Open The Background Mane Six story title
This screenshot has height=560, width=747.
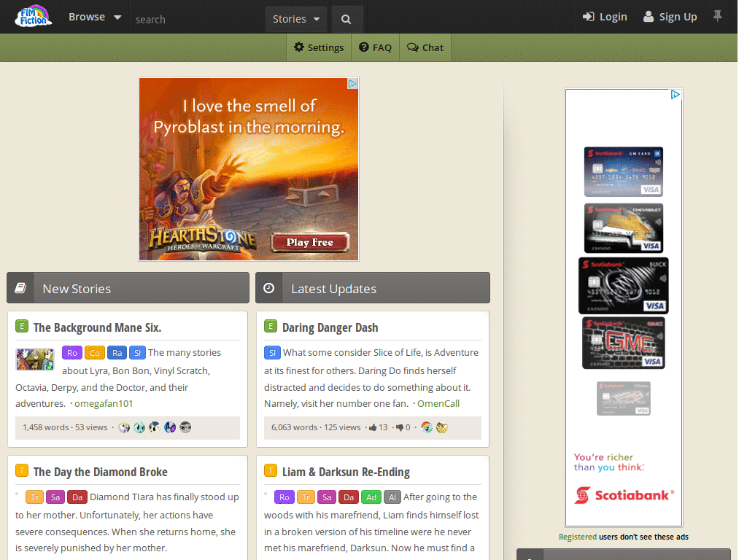point(97,327)
